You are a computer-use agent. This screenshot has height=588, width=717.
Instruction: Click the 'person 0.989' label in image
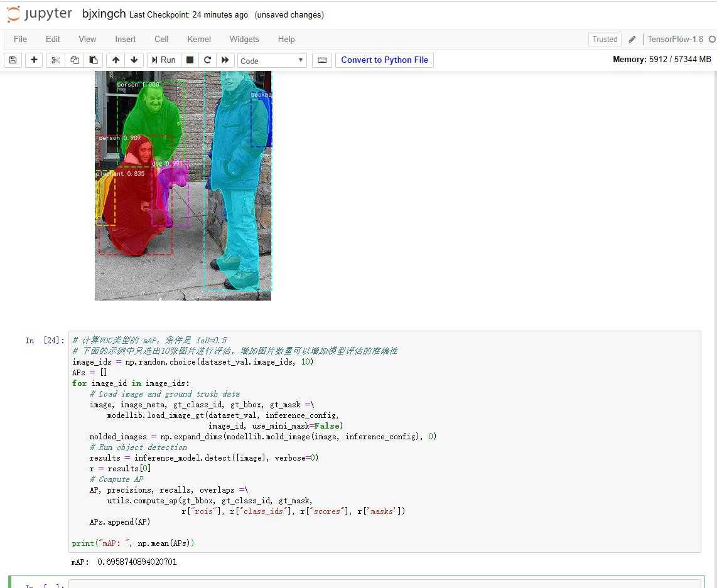click(120, 138)
